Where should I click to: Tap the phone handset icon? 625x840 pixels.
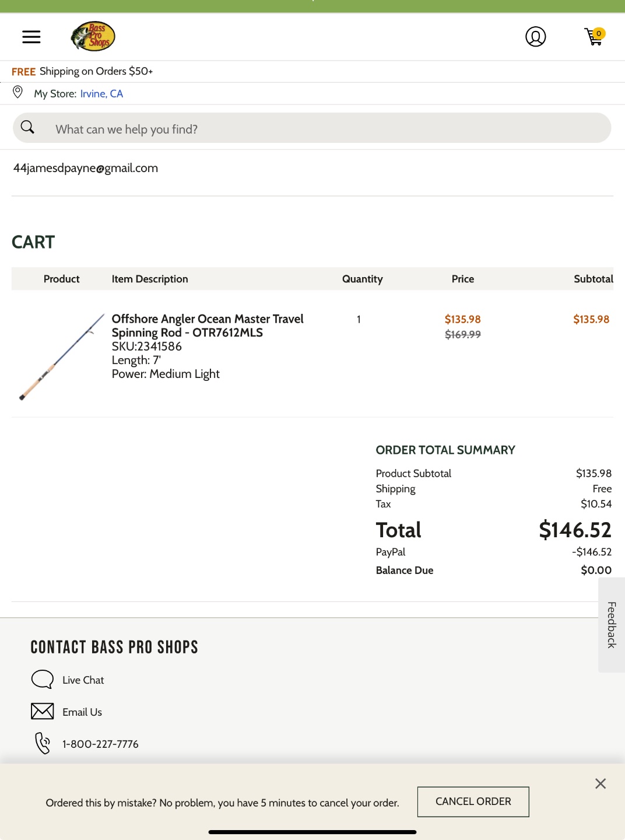pyautogui.click(x=43, y=743)
